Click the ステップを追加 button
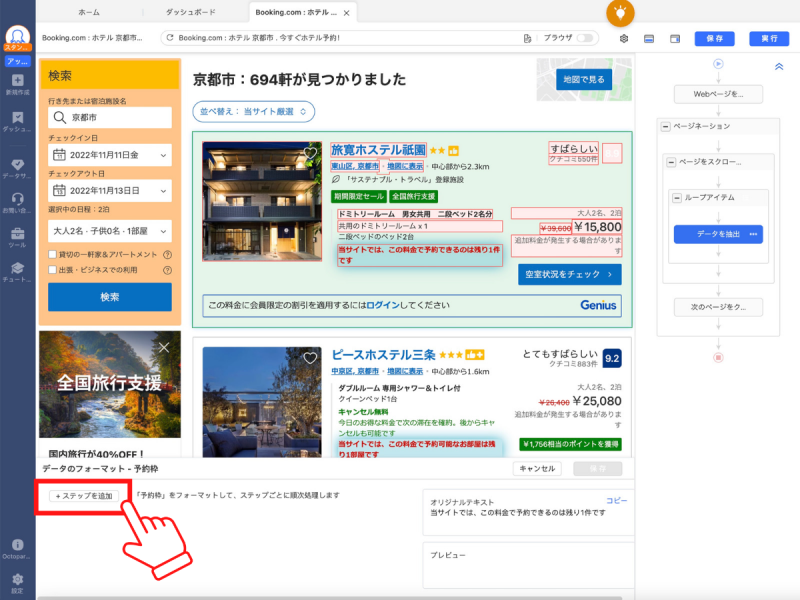Viewport: 800px width, 600px height. pos(84,496)
